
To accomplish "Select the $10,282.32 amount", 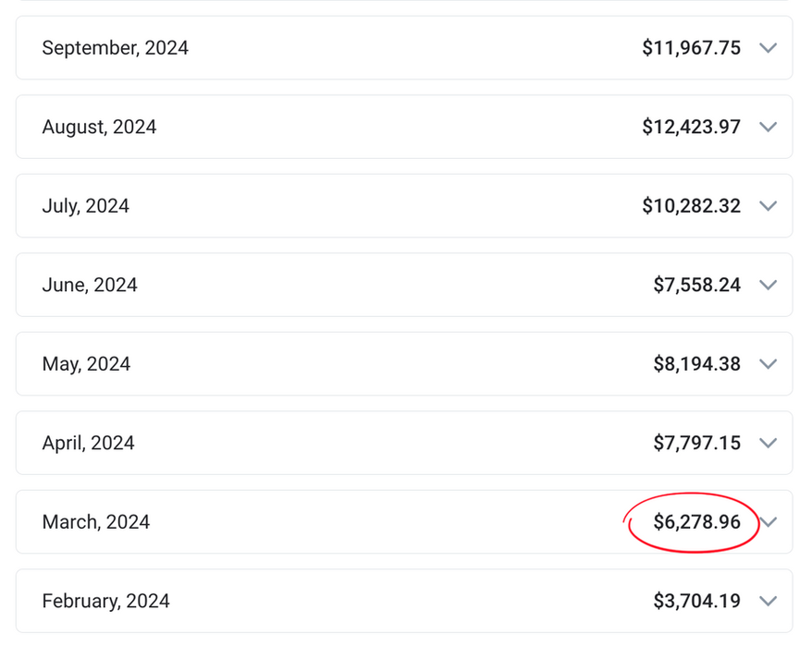I will 691,206.
